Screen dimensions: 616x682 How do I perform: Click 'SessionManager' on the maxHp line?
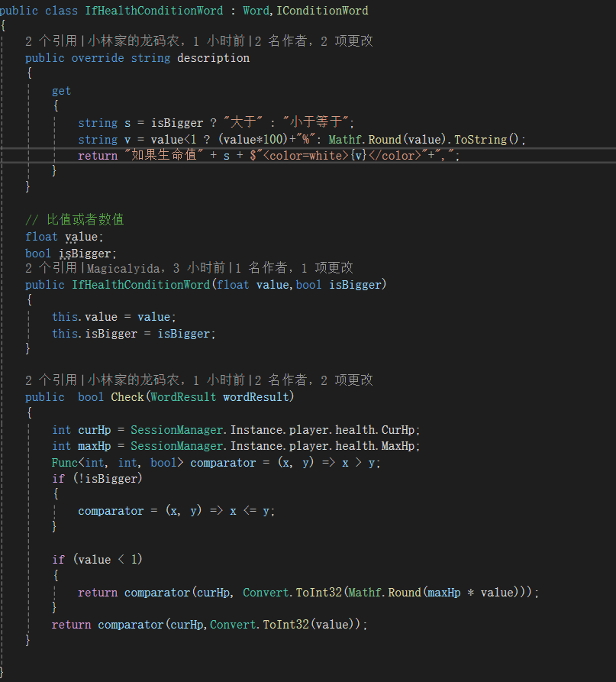click(177, 446)
